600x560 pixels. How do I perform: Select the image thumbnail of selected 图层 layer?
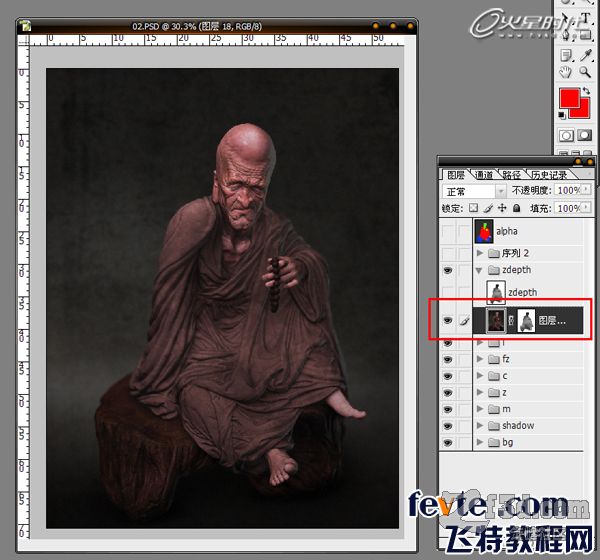pos(496,321)
